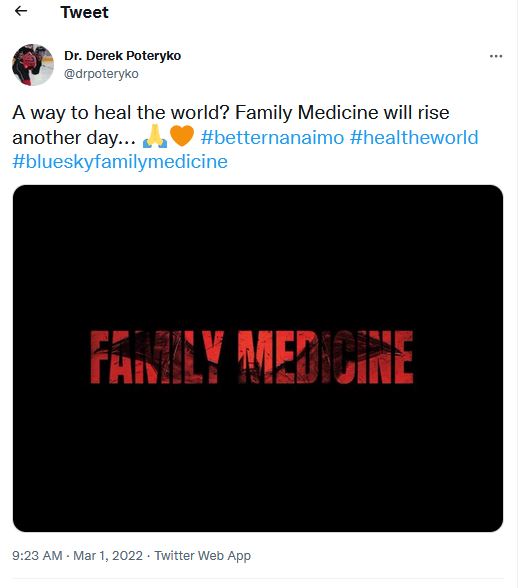Viewport: 519px width, 588px height.
Task: Click the 9:23 AM timestamp
Action: 37,555
